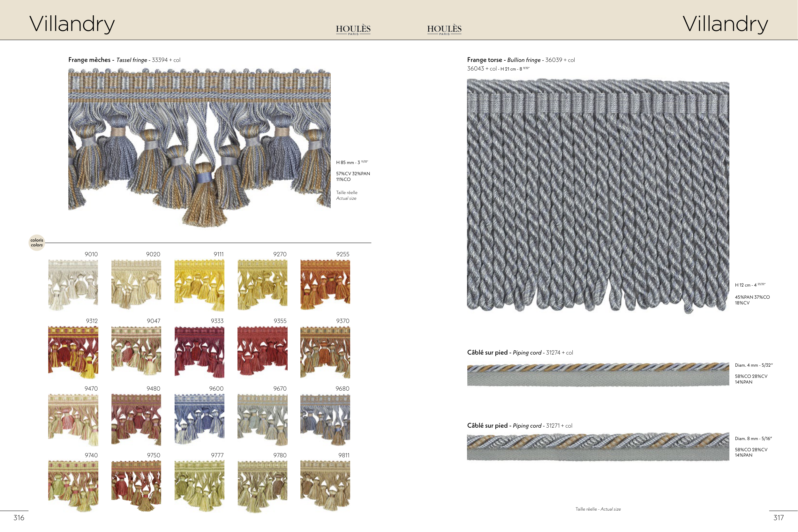
Task: Click the 4 mm piping cord image
Action: [x=598, y=374]
